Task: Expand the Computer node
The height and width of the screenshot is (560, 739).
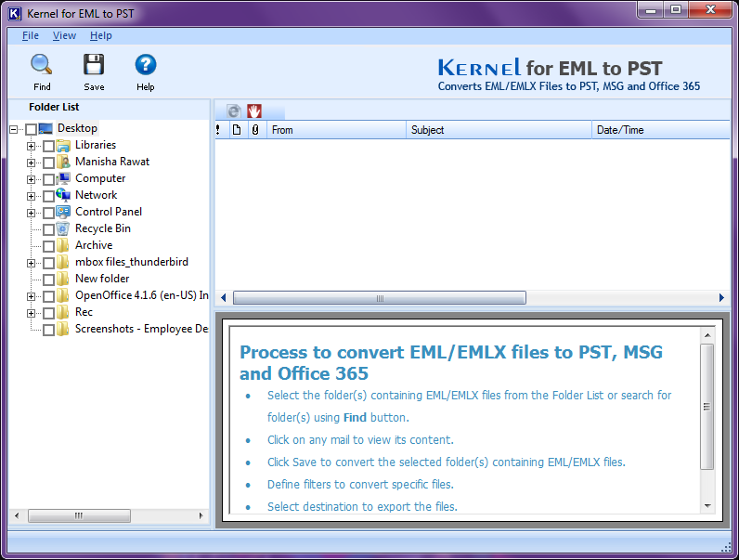Action: point(32,179)
